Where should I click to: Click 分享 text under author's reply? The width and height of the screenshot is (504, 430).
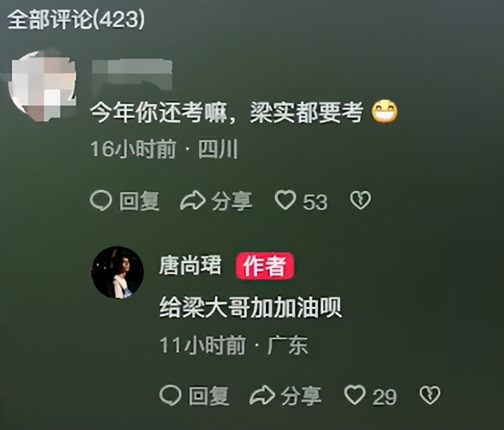point(301,396)
